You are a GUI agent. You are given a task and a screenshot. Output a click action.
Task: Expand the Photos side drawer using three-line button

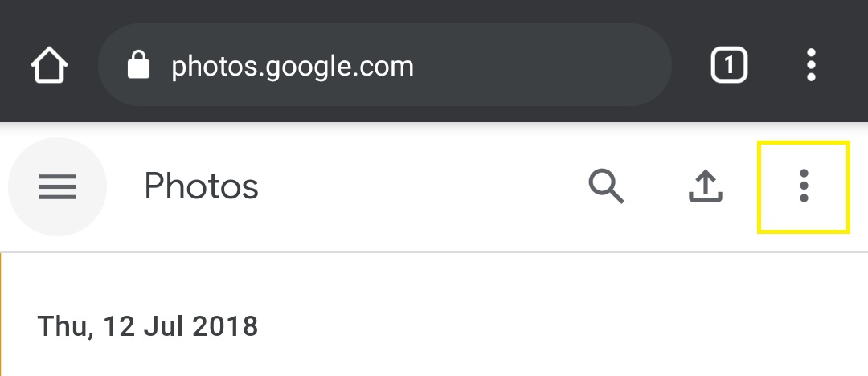tap(57, 187)
